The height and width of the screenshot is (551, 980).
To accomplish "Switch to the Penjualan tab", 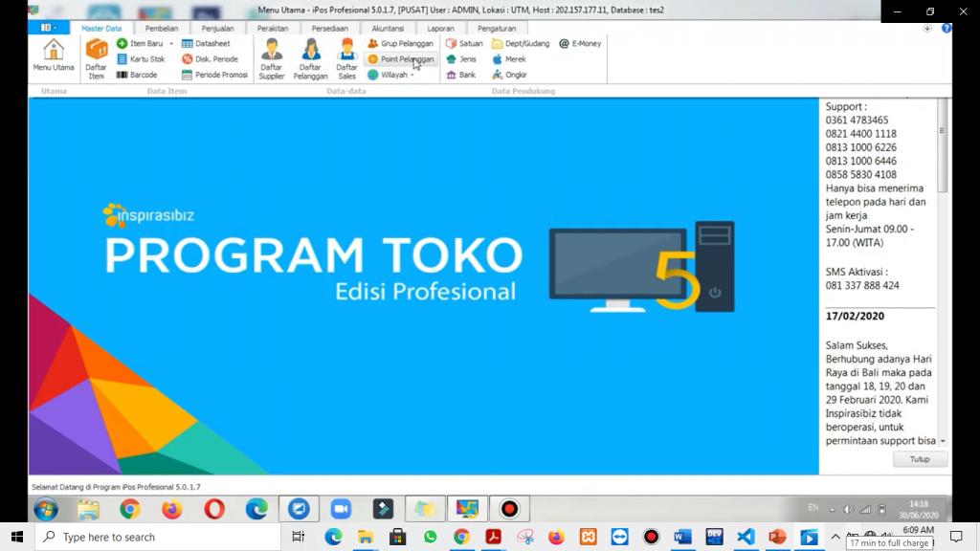I will pos(217,28).
